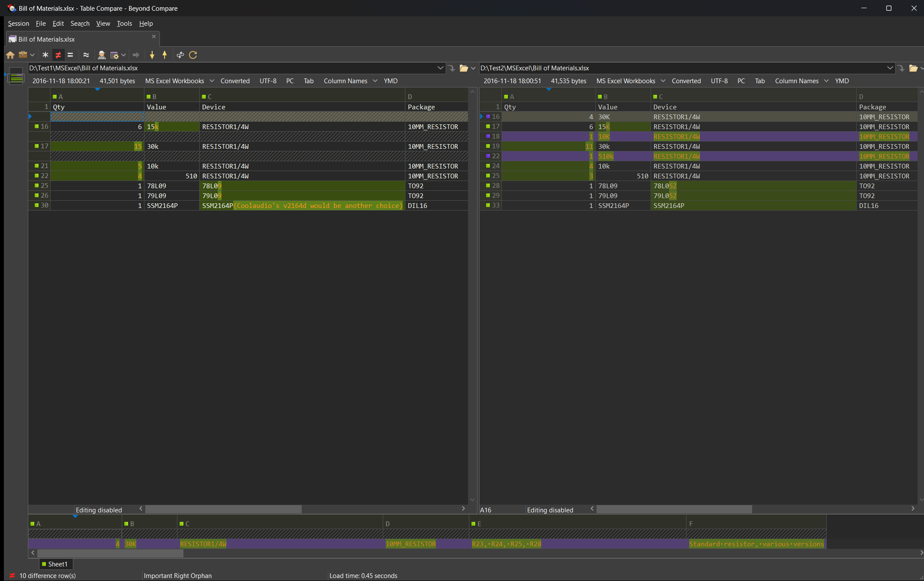Image resolution: width=924 pixels, height=581 pixels.
Task: Click left pane horizontal scrollbar thumb
Action: (223, 509)
